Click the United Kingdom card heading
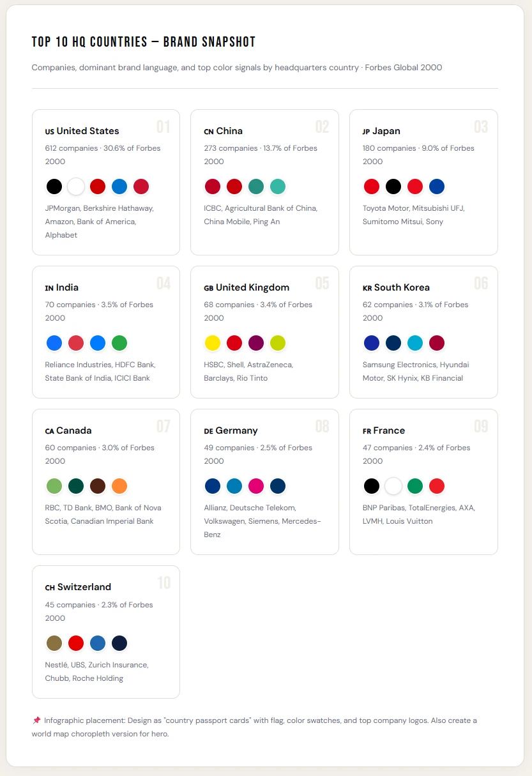 click(x=247, y=287)
